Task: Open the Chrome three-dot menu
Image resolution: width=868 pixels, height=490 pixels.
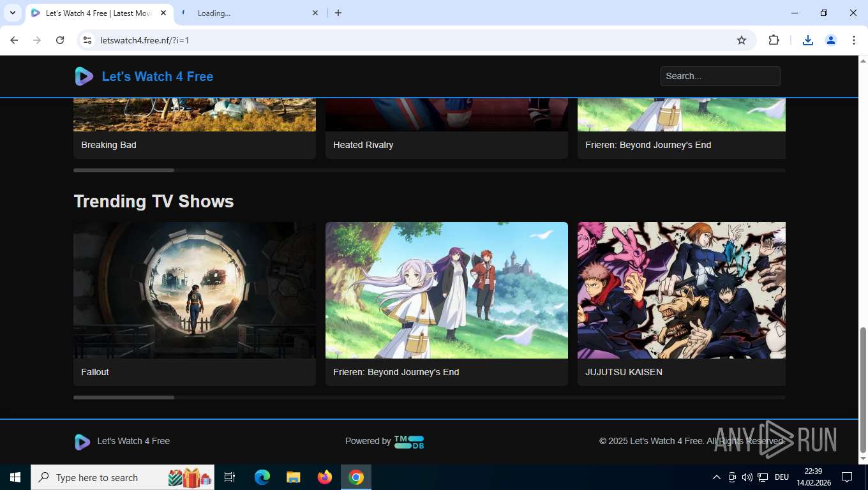Action: click(854, 40)
